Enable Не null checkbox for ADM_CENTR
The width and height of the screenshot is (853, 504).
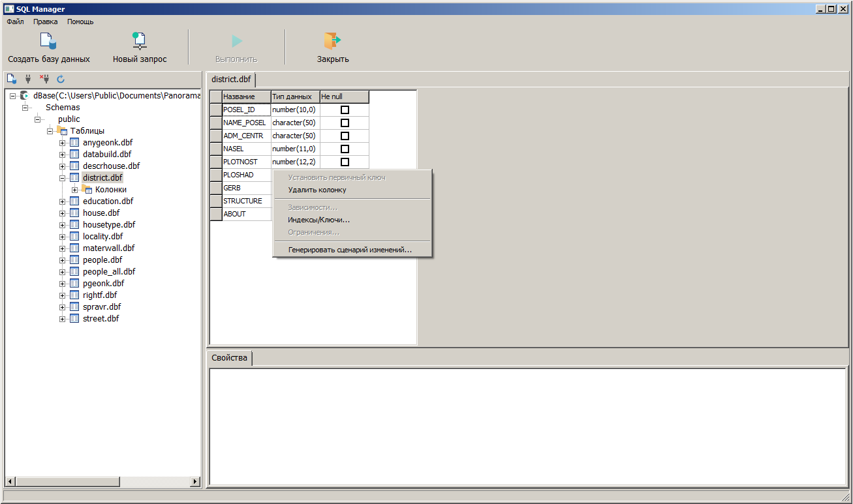tap(345, 136)
